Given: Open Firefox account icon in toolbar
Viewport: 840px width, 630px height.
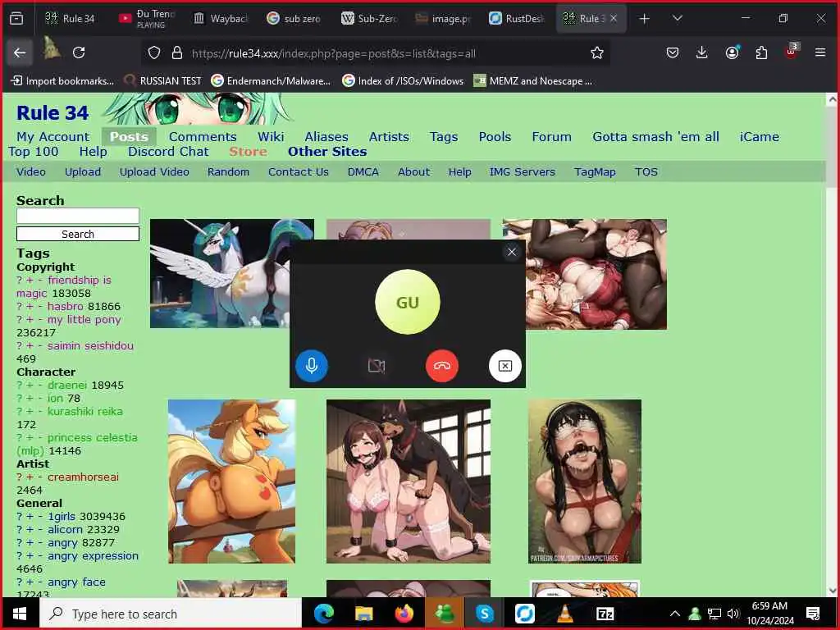Looking at the screenshot, I should coord(732,52).
